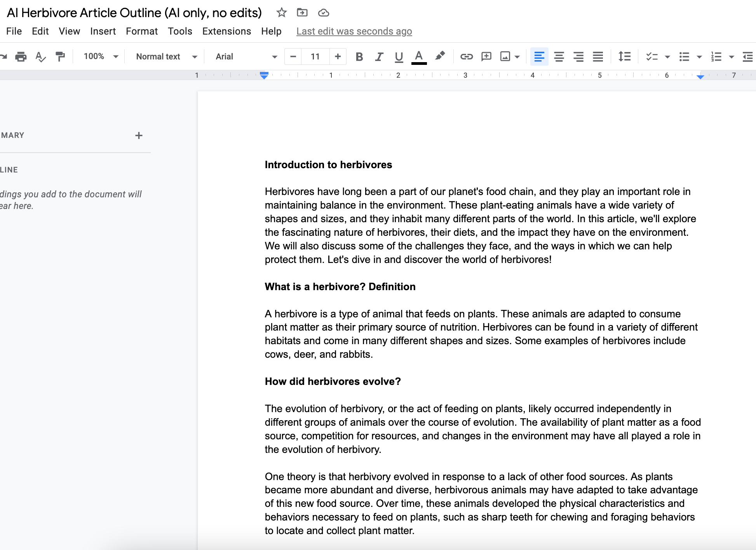Click the heading What is a herbivore? Definition
Viewport: 756px width, 550px height.
(x=340, y=287)
